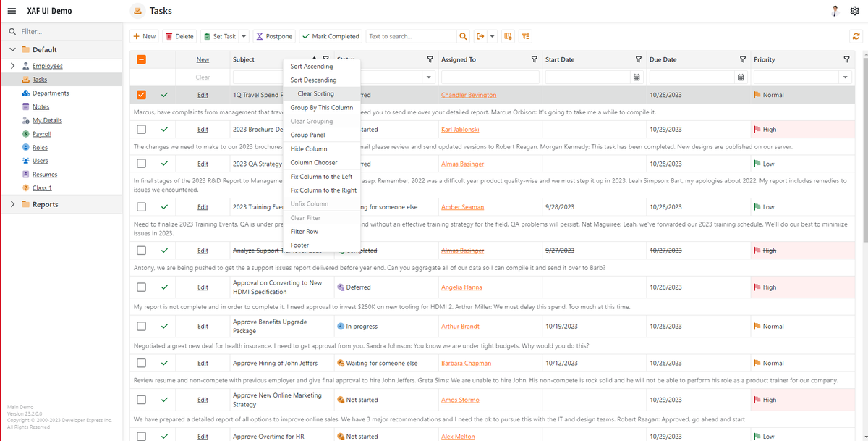868x441 pixels.
Task: Click the search magnifier icon
Action: [x=463, y=36]
